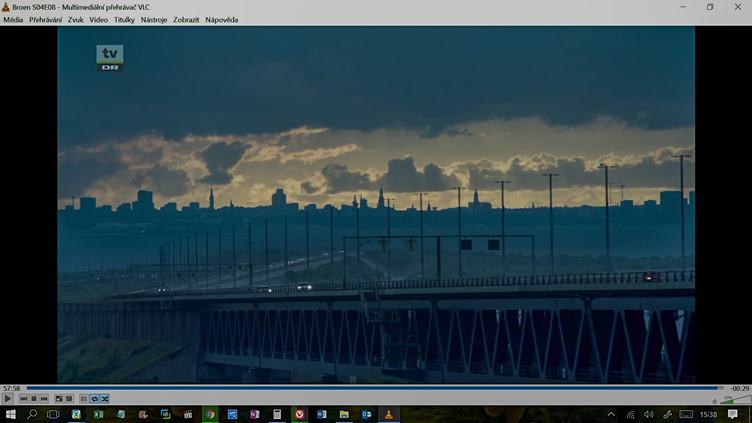752x423 pixels.
Task: Open Calculator from taskbar
Action: point(277,414)
